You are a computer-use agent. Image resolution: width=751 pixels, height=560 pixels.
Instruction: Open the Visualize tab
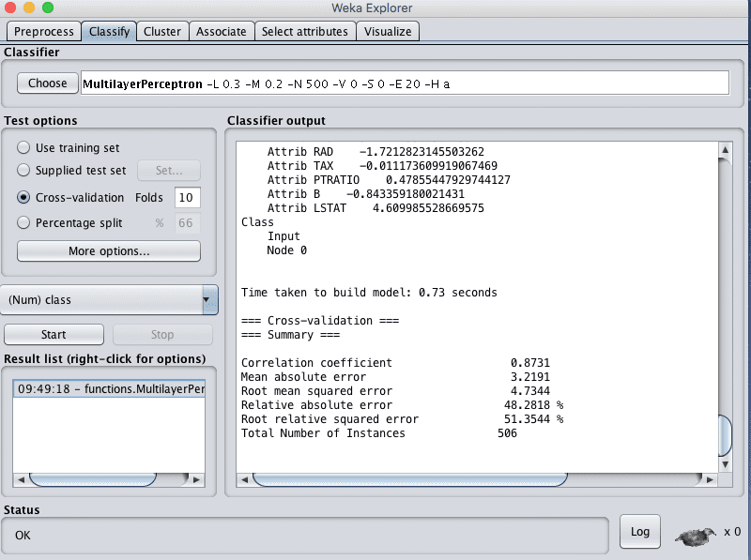(x=388, y=32)
